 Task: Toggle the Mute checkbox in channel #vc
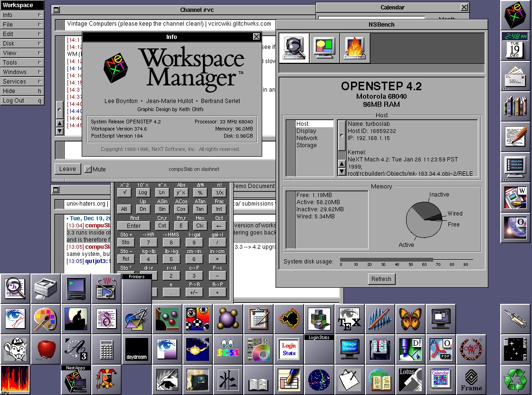point(88,169)
